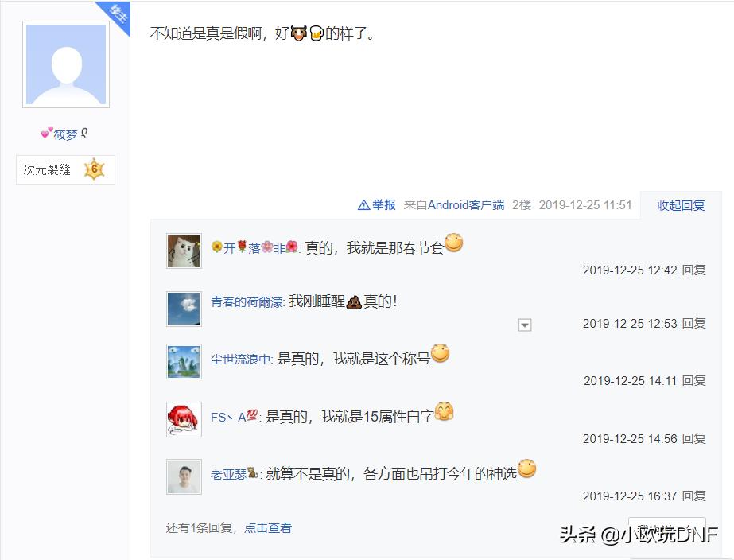Click the pink hearts icon beside 筱梦
The width and height of the screenshot is (734, 560).
coord(47,134)
